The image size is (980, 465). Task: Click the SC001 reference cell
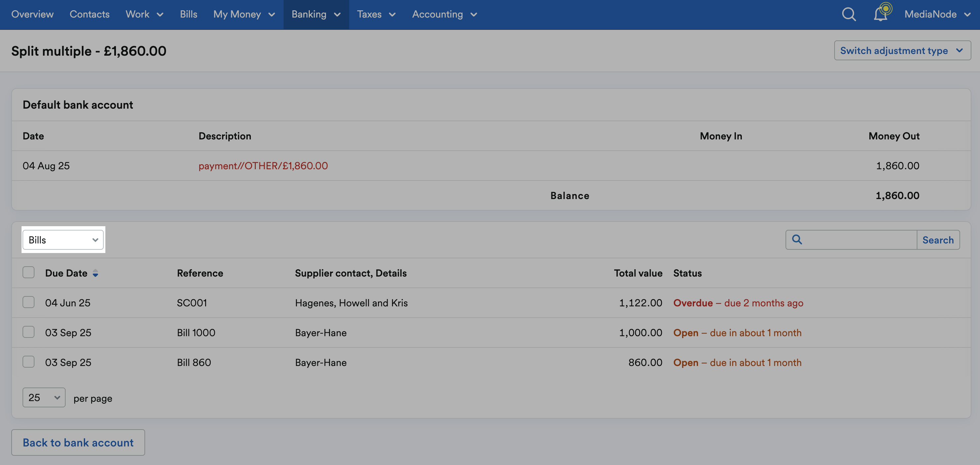coord(192,303)
